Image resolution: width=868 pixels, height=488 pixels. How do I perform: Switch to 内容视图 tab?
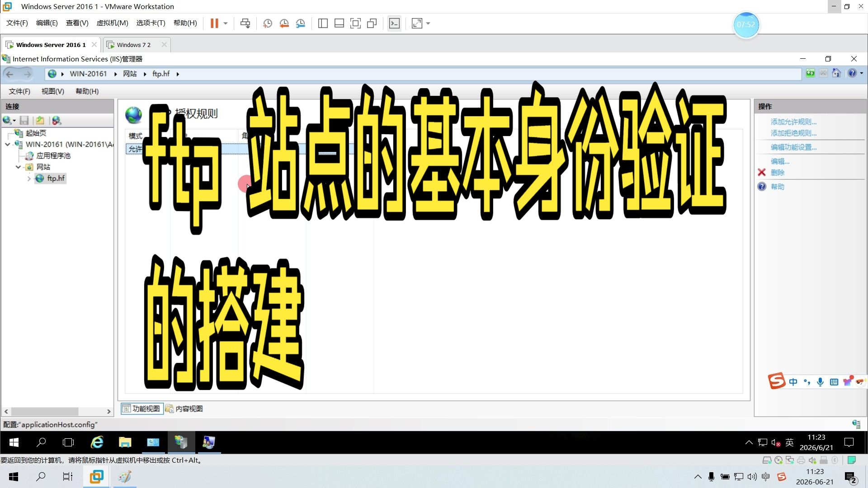coord(184,408)
